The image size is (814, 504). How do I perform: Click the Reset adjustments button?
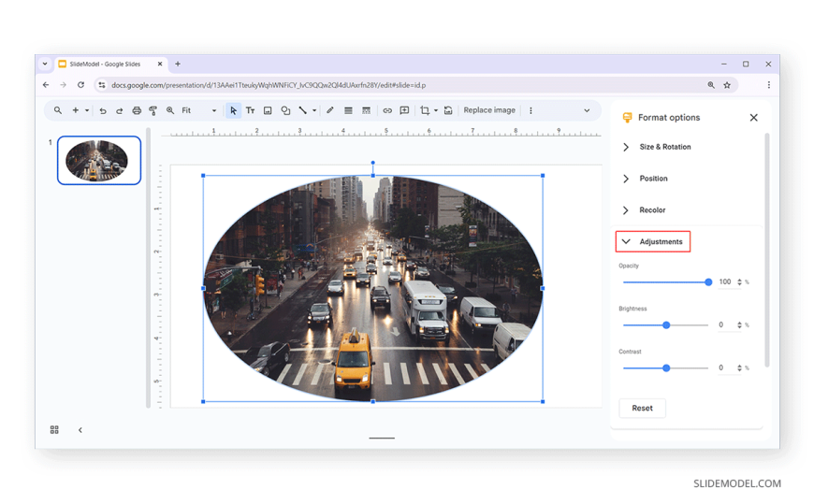pos(642,409)
